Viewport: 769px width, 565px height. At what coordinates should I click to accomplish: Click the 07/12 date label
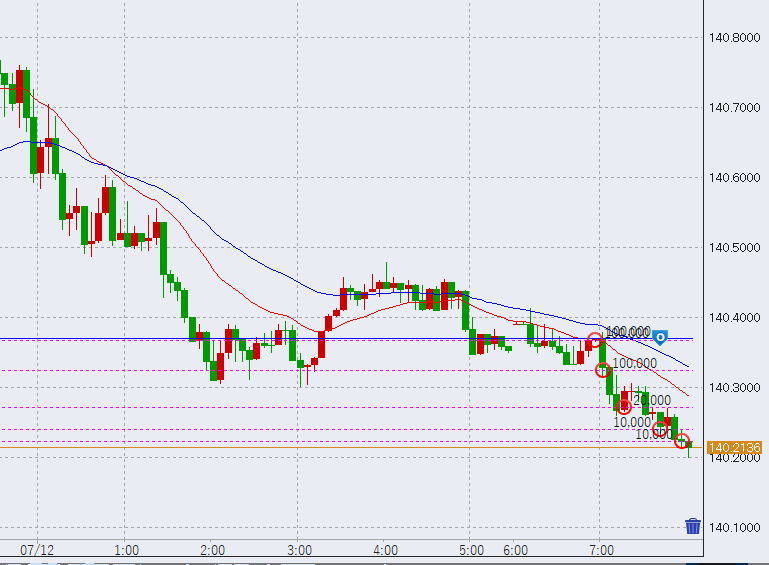pyautogui.click(x=37, y=550)
